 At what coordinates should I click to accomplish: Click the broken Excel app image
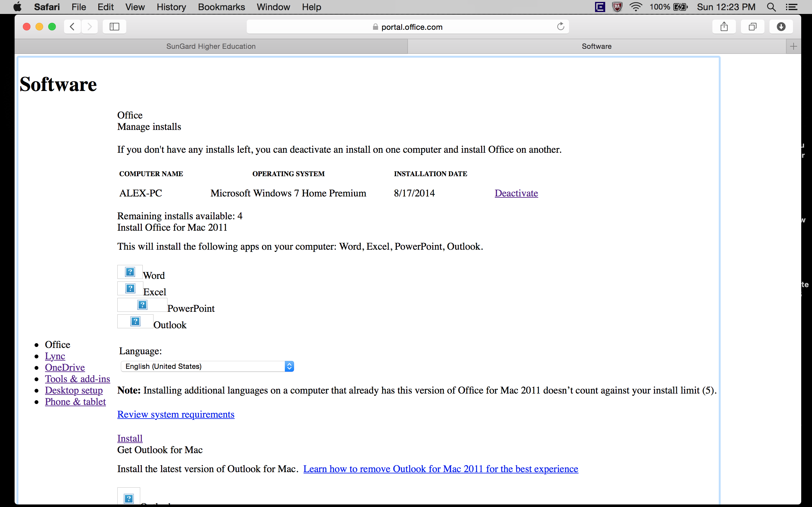coord(129,288)
